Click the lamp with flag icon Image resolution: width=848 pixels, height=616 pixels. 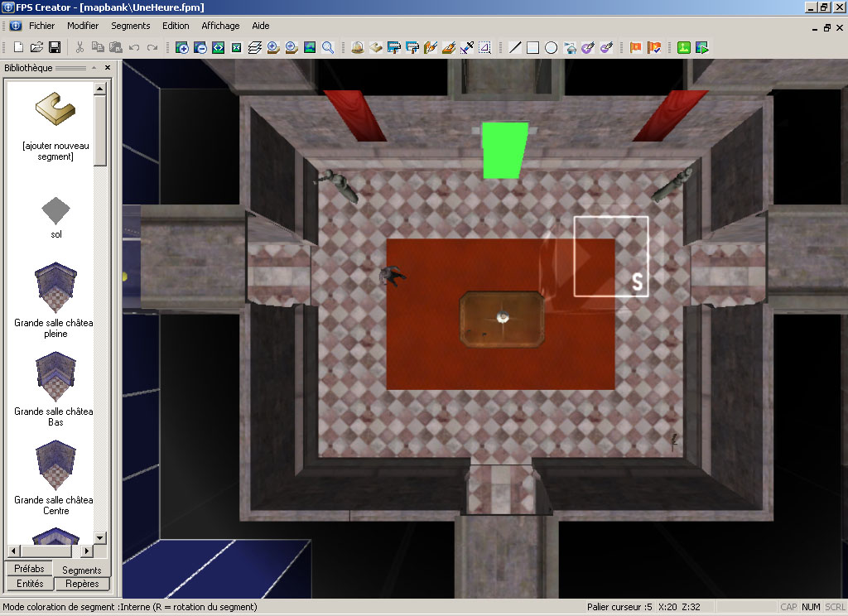(x=570, y=47)
